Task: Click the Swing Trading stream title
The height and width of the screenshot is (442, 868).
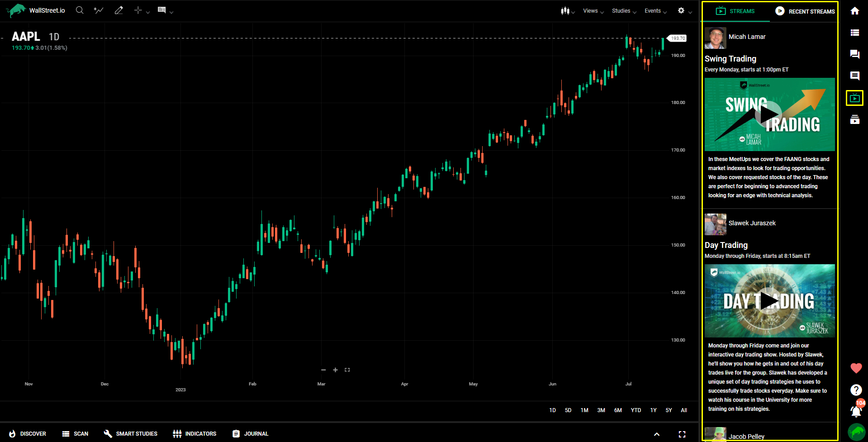Action: click(x=730, y=59)
